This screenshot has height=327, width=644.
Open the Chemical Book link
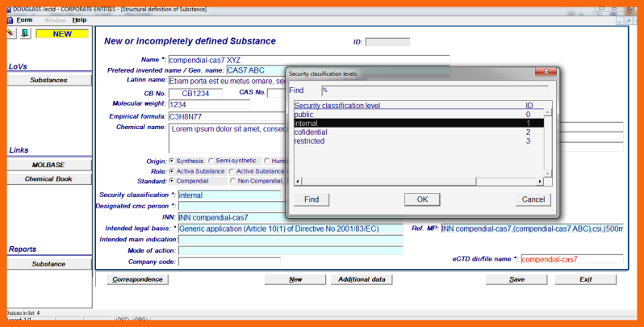[49, 179]
